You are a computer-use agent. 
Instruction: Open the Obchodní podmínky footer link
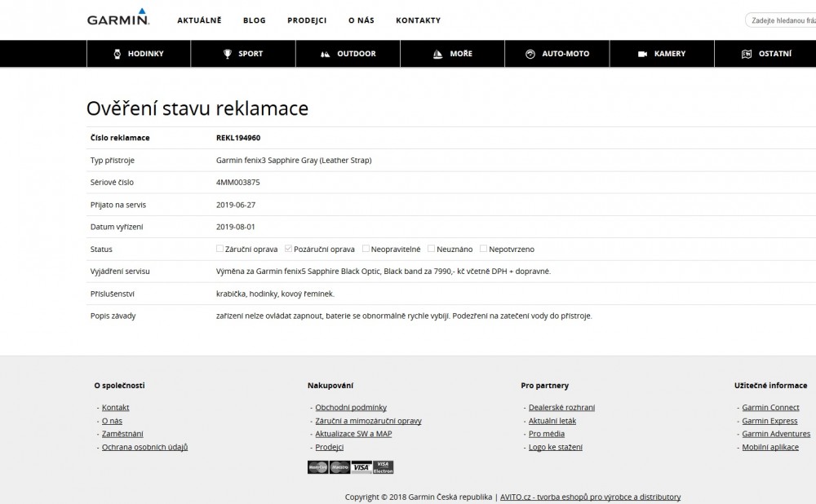[351, 408]
